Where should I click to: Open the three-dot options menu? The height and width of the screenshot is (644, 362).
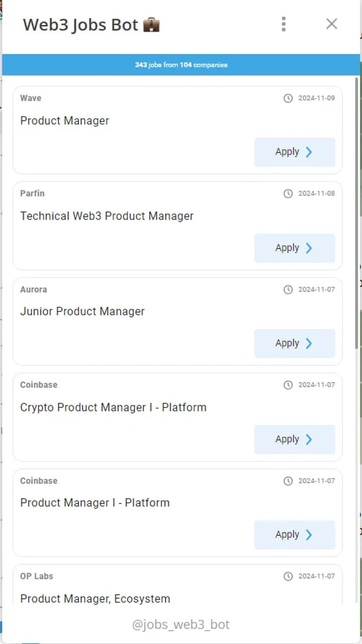pos(284,24)
